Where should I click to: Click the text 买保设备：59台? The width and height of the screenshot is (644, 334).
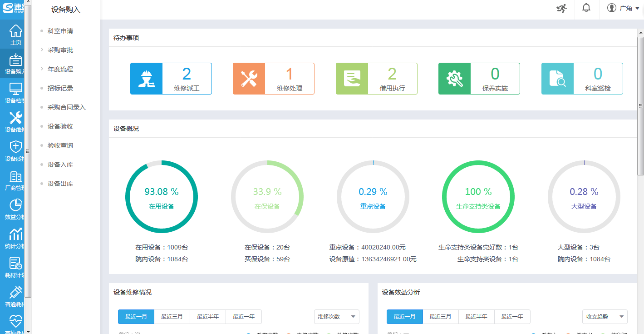267,259
